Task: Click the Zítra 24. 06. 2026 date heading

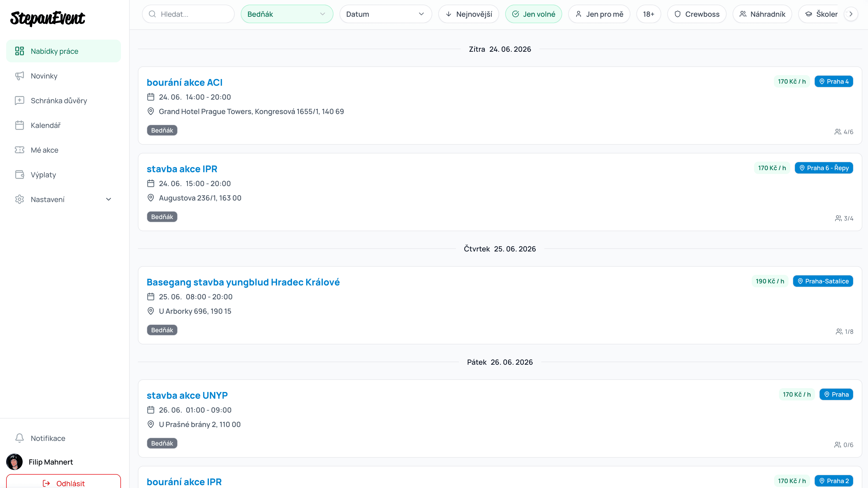Action: [x=500, y=49]
